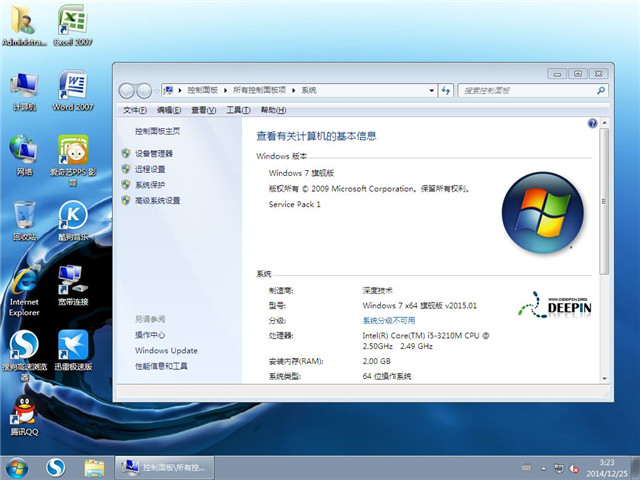The height and width of the screenshot is (480, 640).
Task: Click the DEEPIN logo image
Action: (x=554, y=304)
